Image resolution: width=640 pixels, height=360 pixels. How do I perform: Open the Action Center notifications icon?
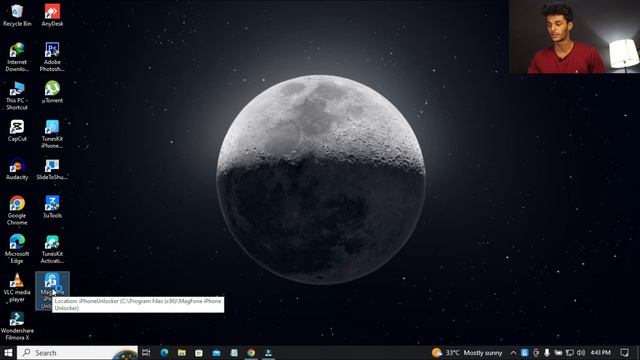tap(624, 353)
